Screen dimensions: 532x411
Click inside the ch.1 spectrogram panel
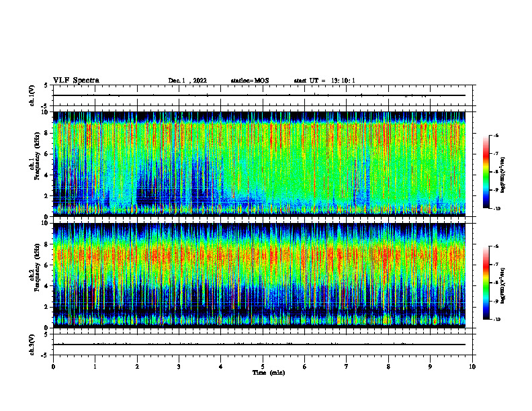(x=259, y=164)
